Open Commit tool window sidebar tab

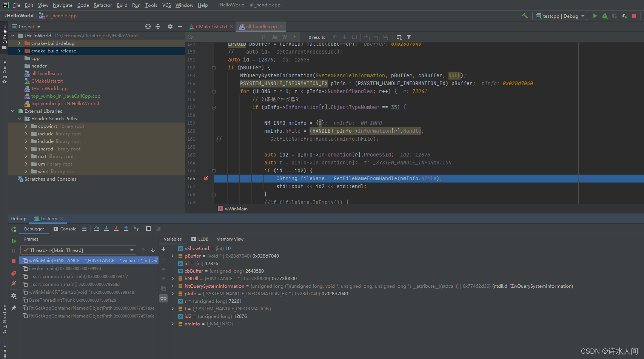click(x=5, y=71)
